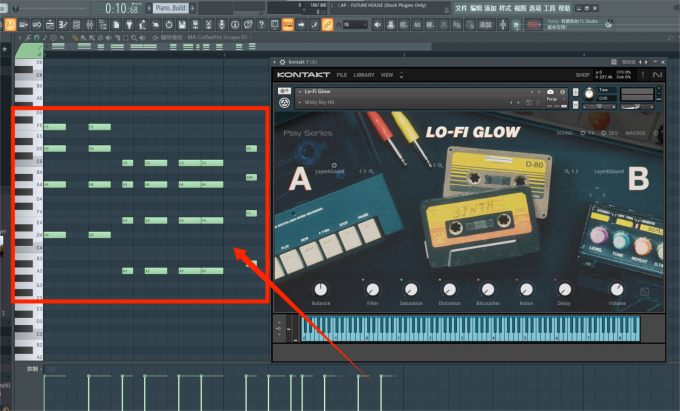Open the browser tree icon in toolbar
The height and width of the screenshot is (411, 680).
[x=103, y=25]
